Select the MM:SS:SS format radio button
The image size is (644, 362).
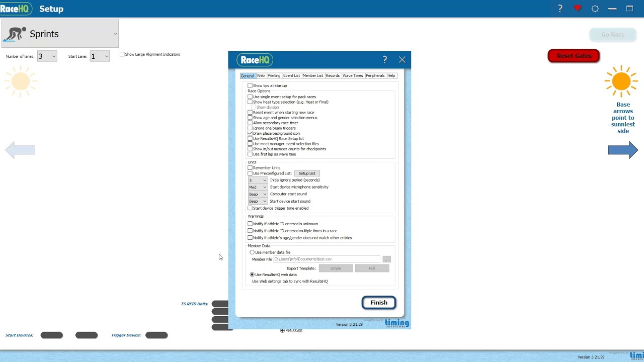tap(282, 331)
